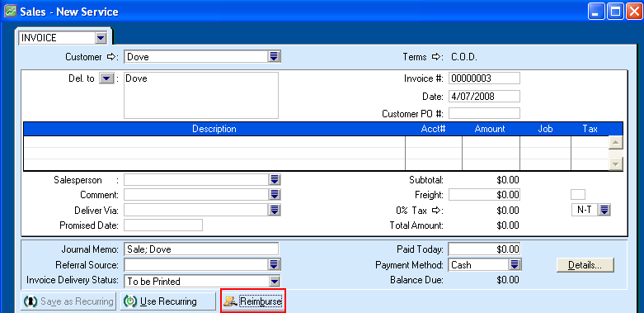Maximize the Sales window

(x=615, y=11)
